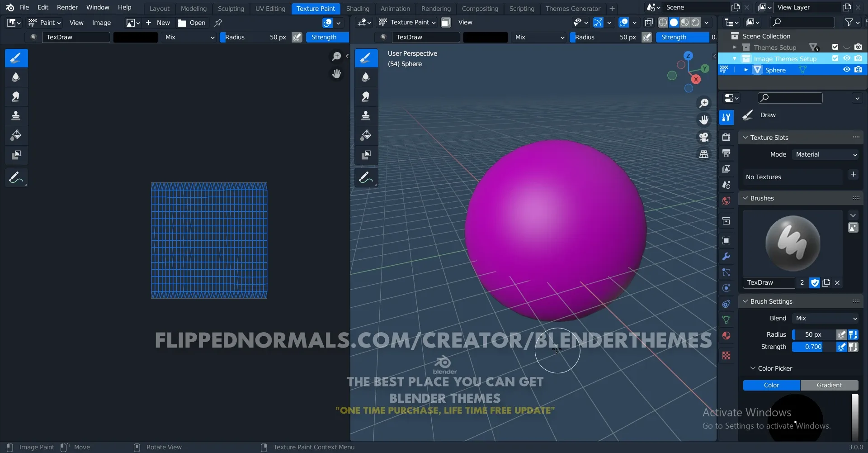Open Object Data properties green triangle tab
Image resolution: width=868 pixels, height=453 pixels.
[x=726, y=319]
